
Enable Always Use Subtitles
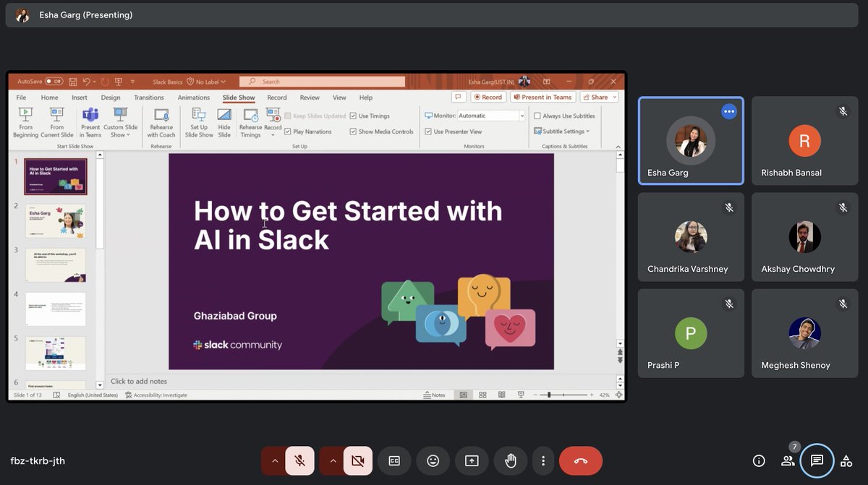point(537,116)
